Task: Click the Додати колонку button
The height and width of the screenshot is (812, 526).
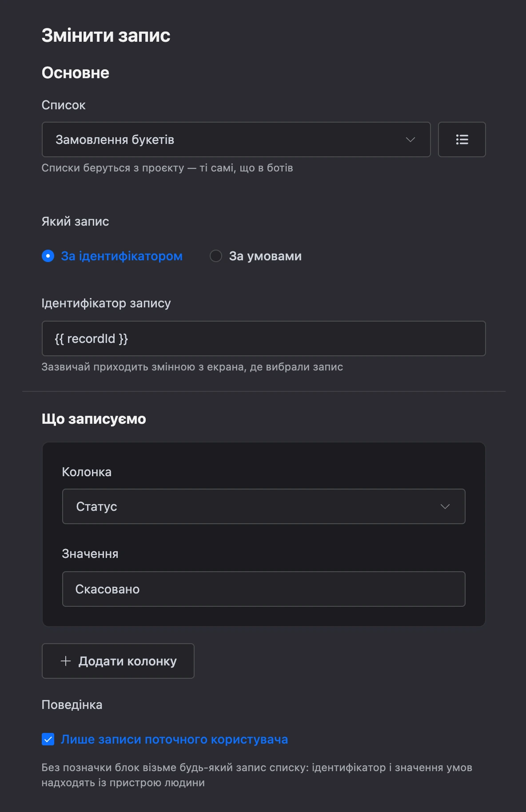Action: point(118,661)
